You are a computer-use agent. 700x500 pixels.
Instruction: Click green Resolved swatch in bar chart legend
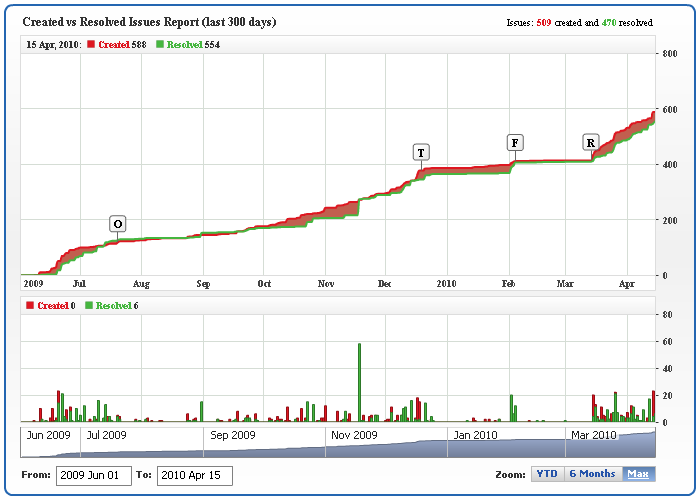89,305
